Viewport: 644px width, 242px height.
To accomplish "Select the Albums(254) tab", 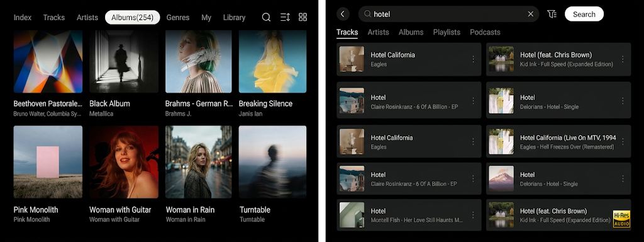I will [x=132, y=17].
